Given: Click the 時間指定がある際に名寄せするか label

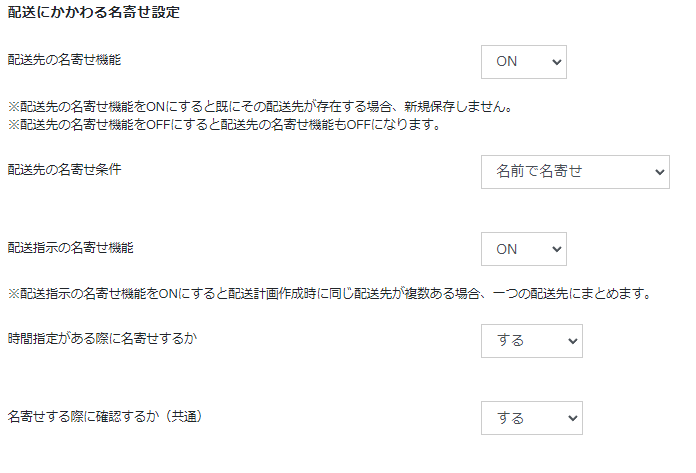Looking at the screenshot, I should click(102, 338).
